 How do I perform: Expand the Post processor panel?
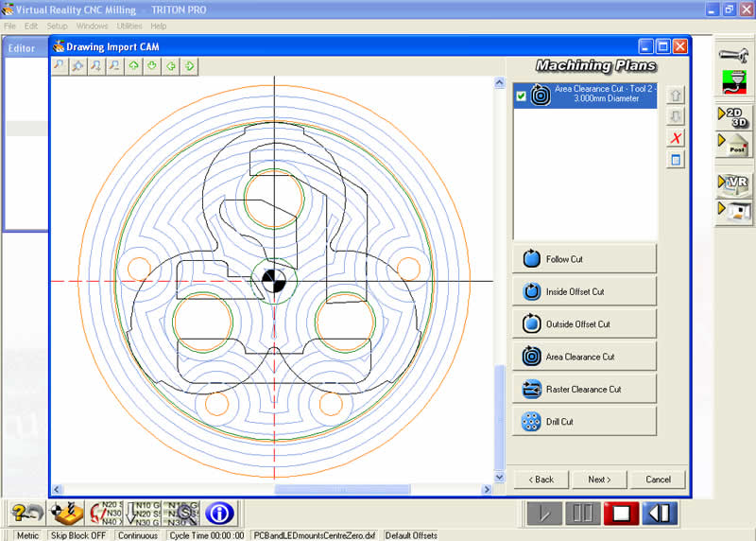point(733,146)
